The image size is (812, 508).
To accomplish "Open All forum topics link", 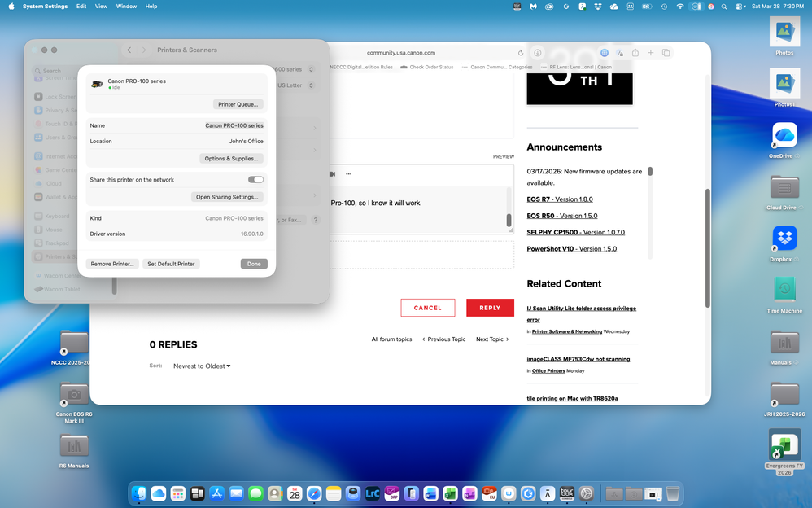I will (x=391, y=339).
